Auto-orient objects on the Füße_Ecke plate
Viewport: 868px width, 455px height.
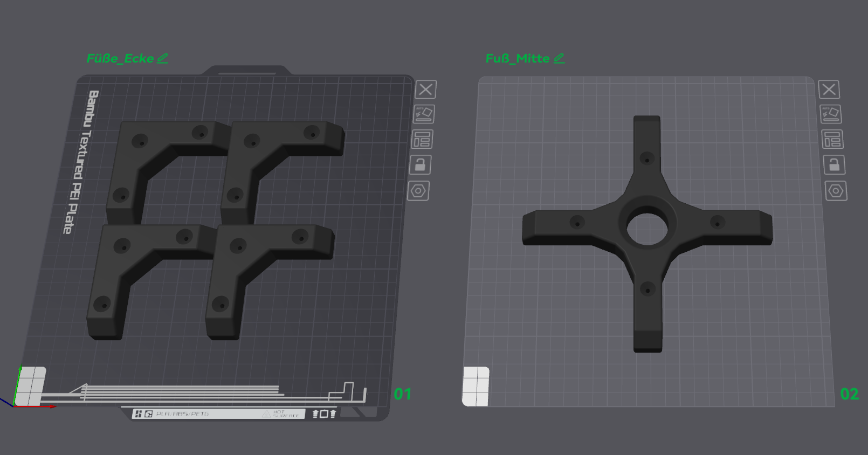424,114
